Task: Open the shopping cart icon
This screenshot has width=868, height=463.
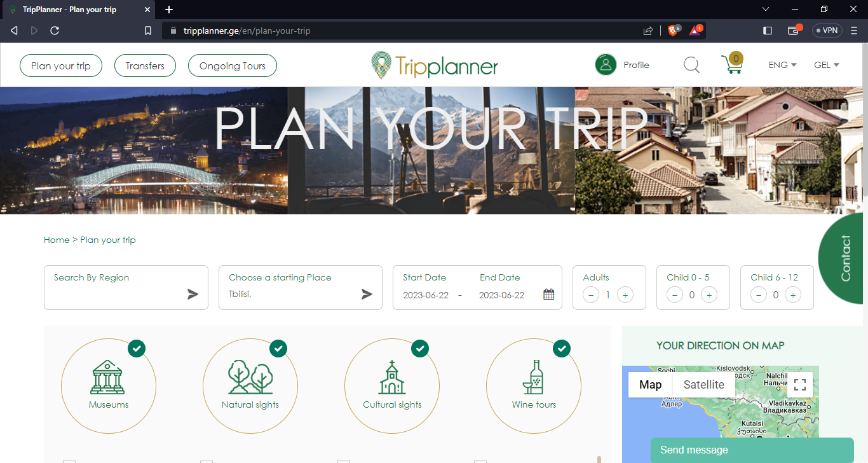Action: coord(732,64)
